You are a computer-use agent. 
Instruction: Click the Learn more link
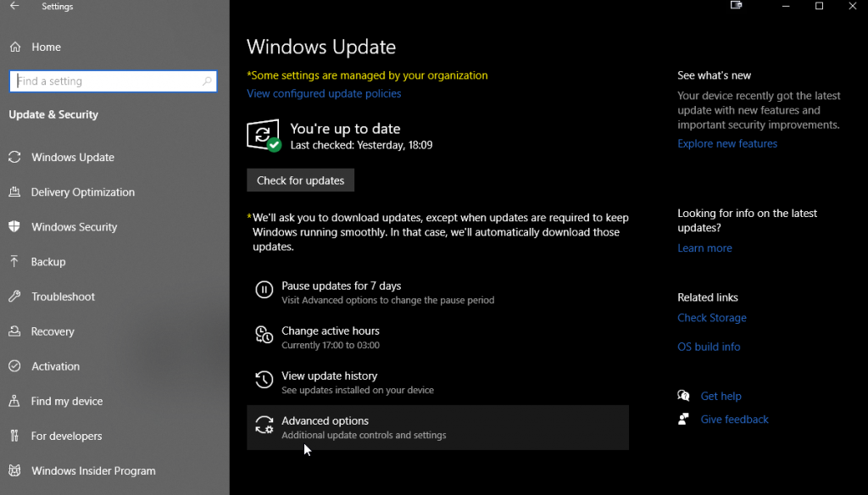704,248
